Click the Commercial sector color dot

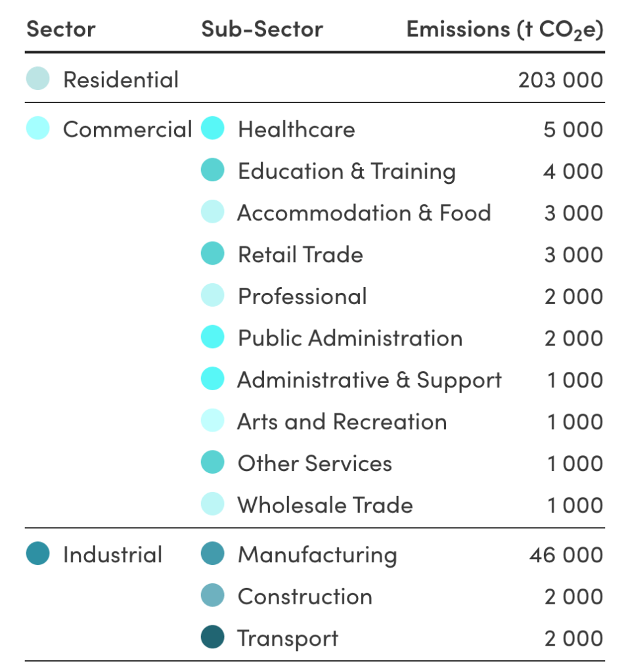click(x=38, y=129)
